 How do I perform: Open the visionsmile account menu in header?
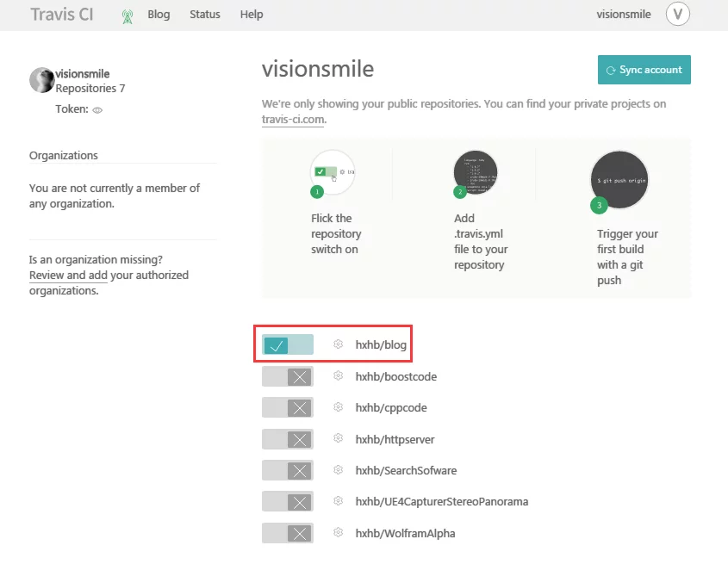pyautogui.click(x=625, y=14)
